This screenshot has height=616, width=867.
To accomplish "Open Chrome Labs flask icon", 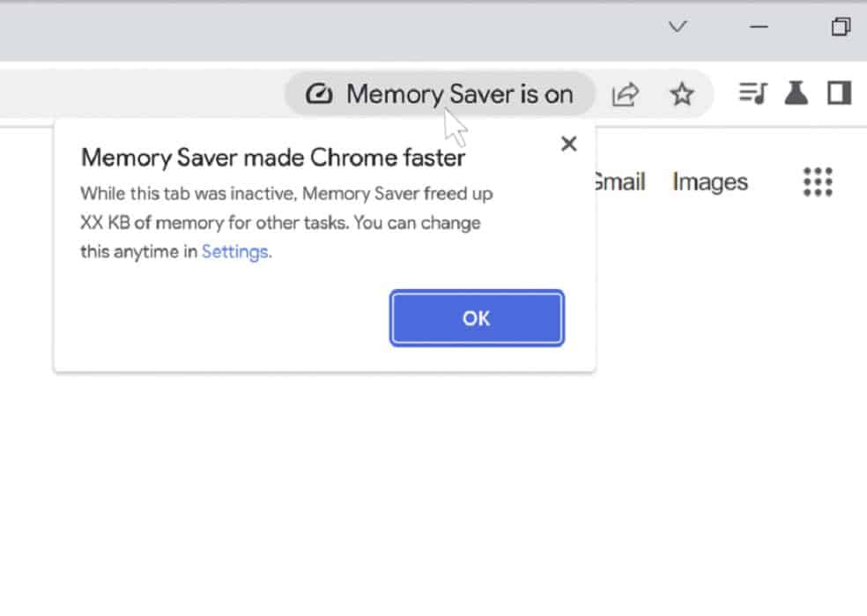I will (x=797, y=93).
